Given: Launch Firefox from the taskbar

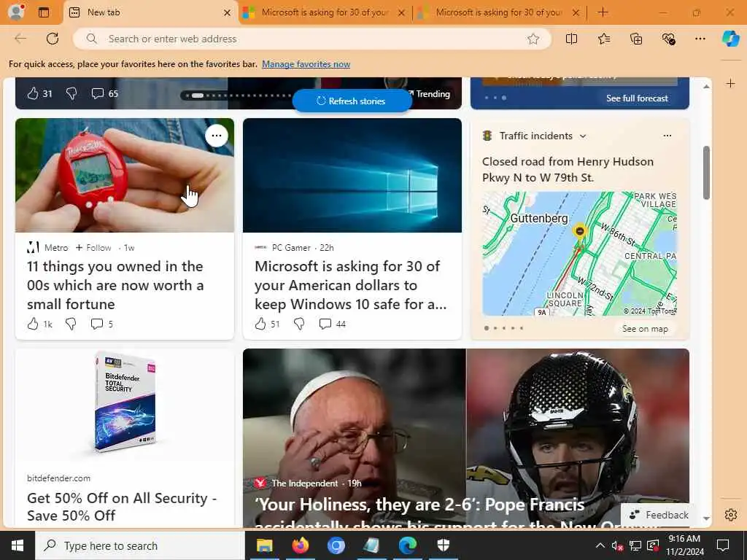Looking at the screenshot, I should point(300,545).
